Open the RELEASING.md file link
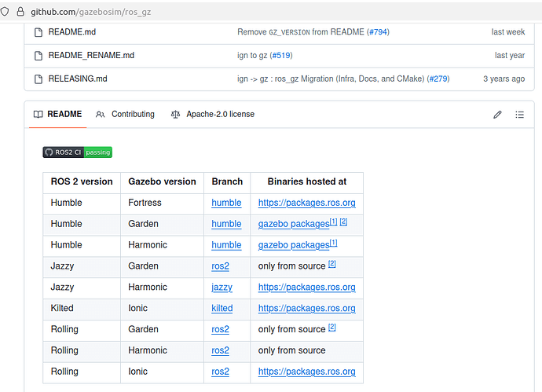Viewport: 542px width, 392px height. [x=78, y=79]
